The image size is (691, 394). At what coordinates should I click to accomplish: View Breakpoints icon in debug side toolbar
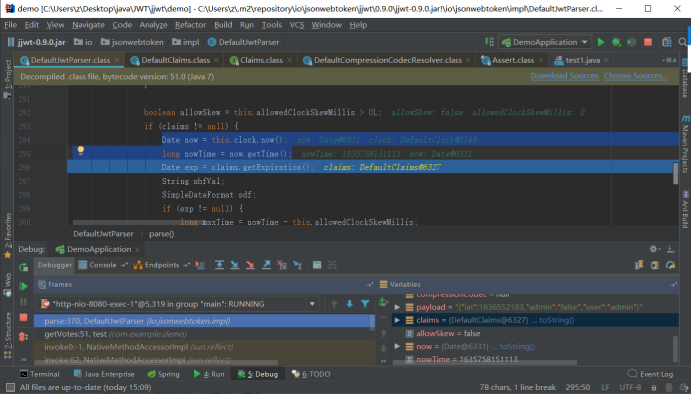coord(23,337)
